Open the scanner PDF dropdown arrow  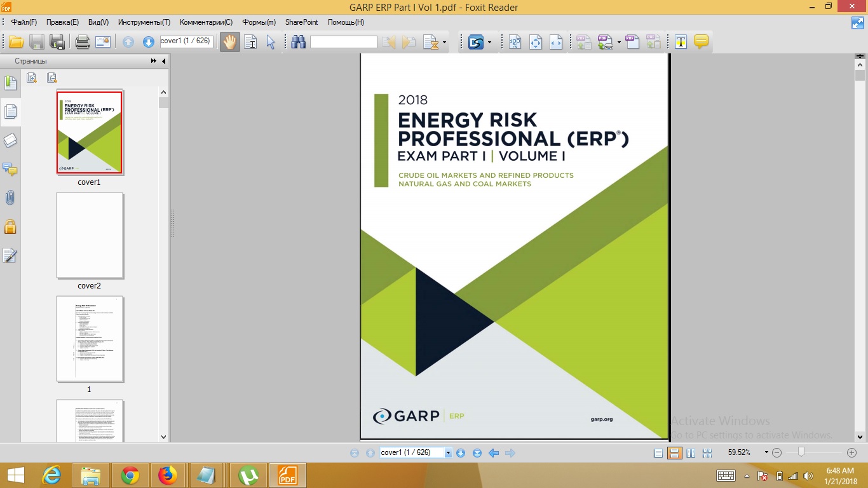click(619, 43)
